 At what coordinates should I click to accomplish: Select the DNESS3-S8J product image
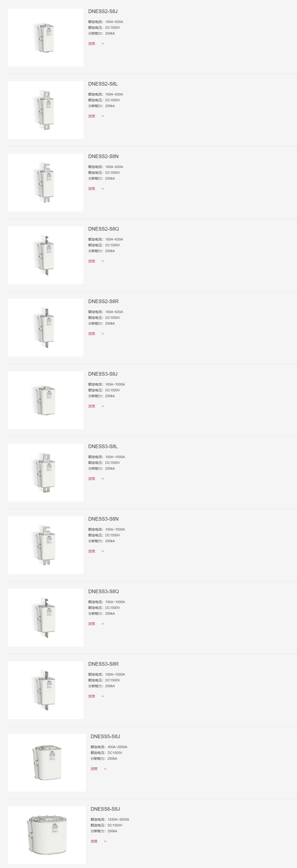coord(45,400)
